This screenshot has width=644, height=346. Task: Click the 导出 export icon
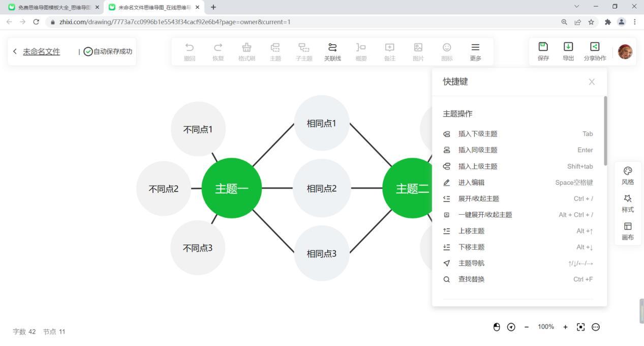568,51
